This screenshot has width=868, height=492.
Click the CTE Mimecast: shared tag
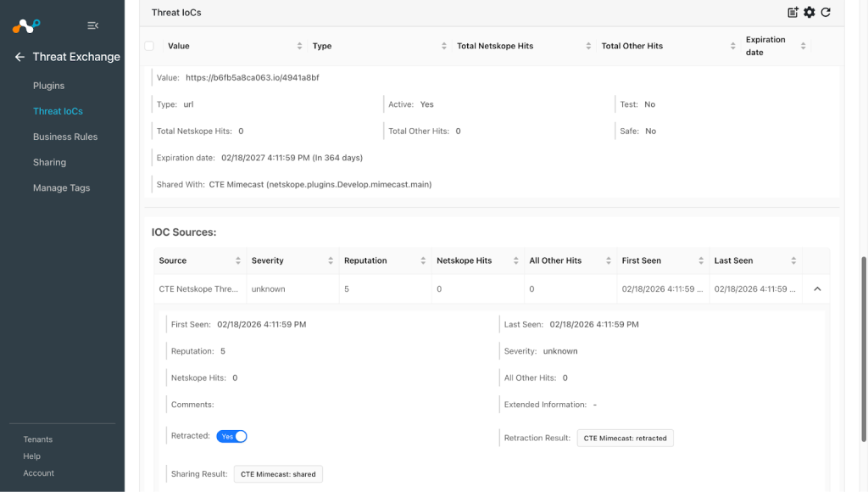point(278,474)
